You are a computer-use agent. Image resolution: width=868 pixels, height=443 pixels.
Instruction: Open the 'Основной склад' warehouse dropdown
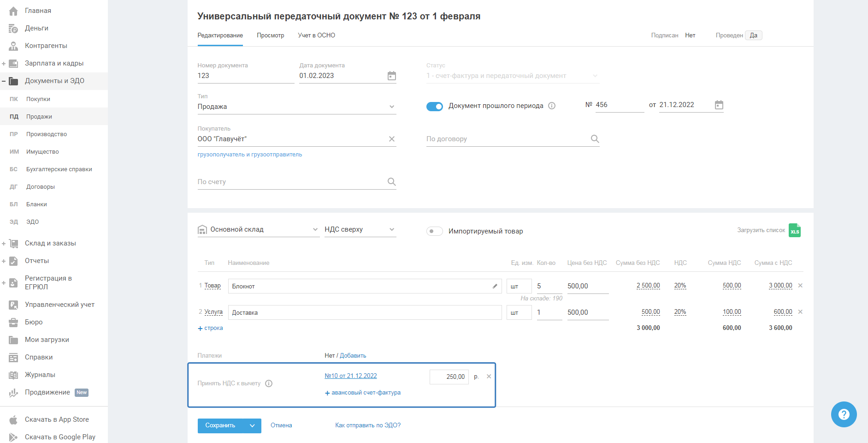tap(315, 229)
